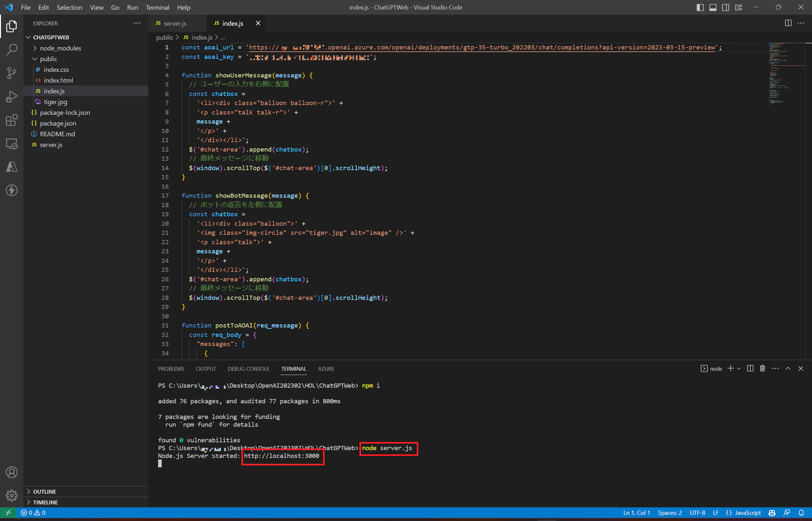Toggle the secondary side bar layout button

(x=725, y=7)
